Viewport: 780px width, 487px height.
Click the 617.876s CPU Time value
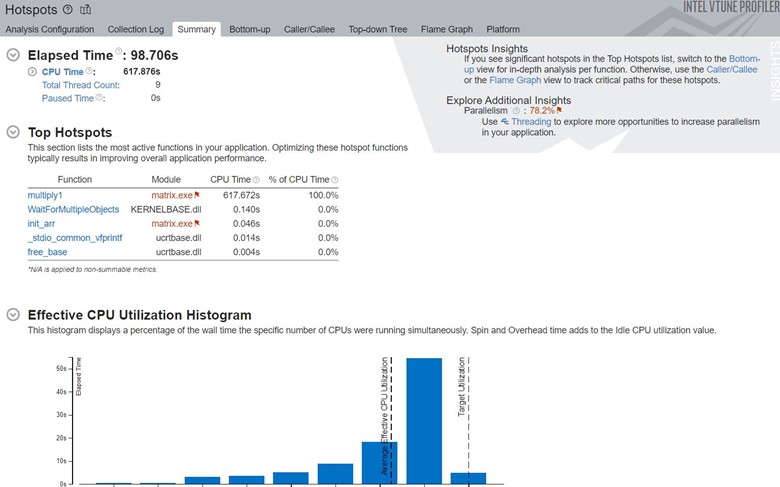pos(142,72)
